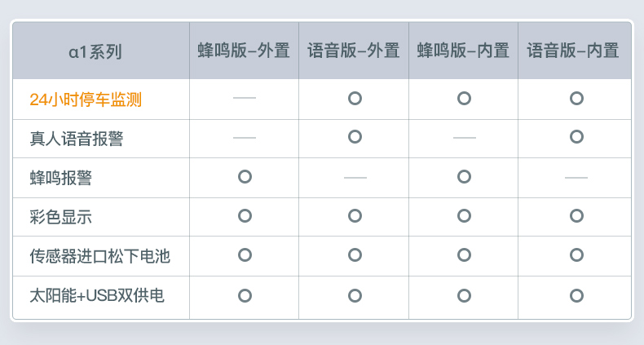Select the 蜂鸣版-外置 column header
The height and width of the screenshot is (345, 644).
(244, 51)
